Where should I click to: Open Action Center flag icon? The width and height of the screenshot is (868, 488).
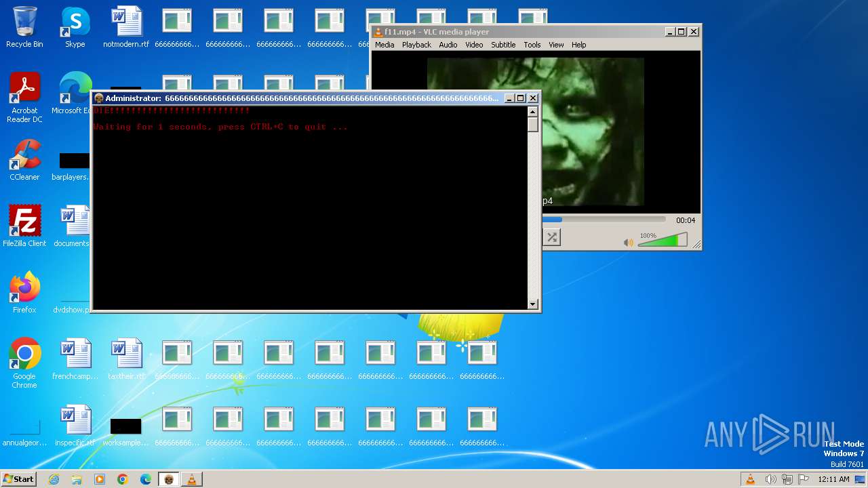coord(803,479)
